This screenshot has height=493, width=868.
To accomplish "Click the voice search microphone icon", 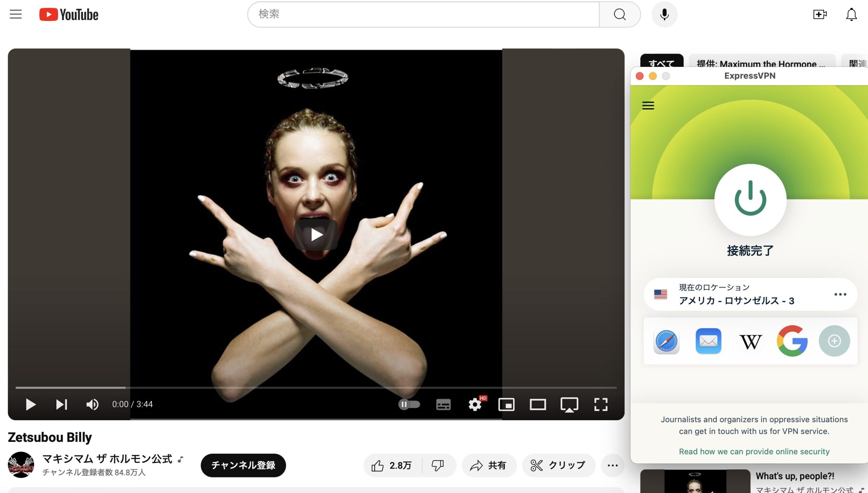I will [664, 14].
